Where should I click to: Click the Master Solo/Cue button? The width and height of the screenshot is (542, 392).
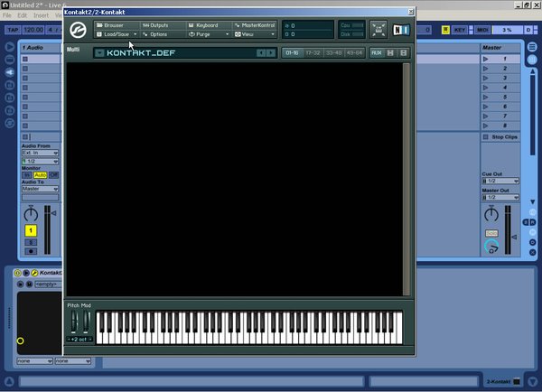click(x=491, y=233)
